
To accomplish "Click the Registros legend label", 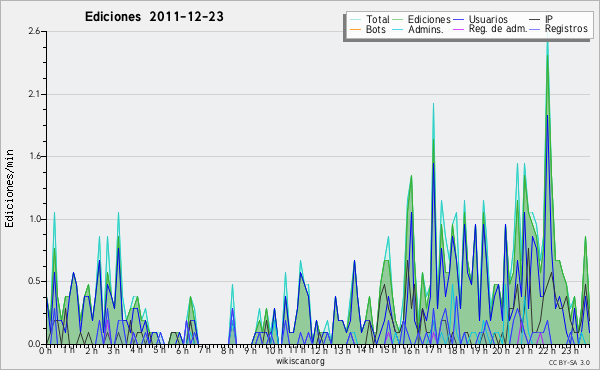I will pos(566,29).
